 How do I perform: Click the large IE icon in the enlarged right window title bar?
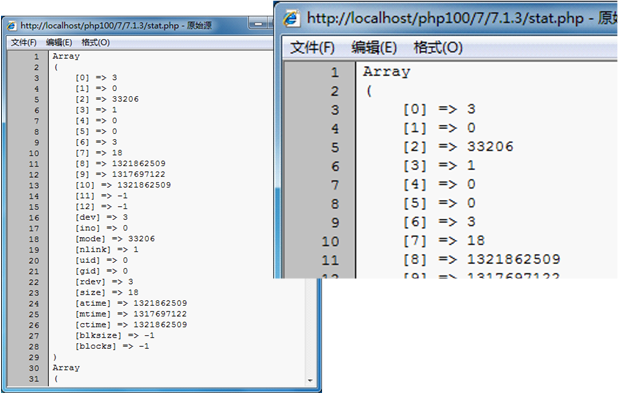click(x=292, y=19)
